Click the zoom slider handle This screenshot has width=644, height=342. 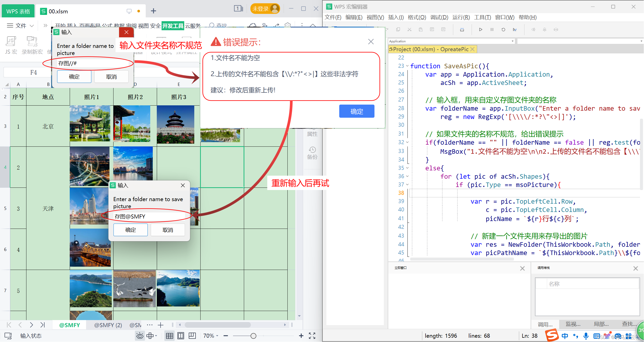[x=253, y=336]
